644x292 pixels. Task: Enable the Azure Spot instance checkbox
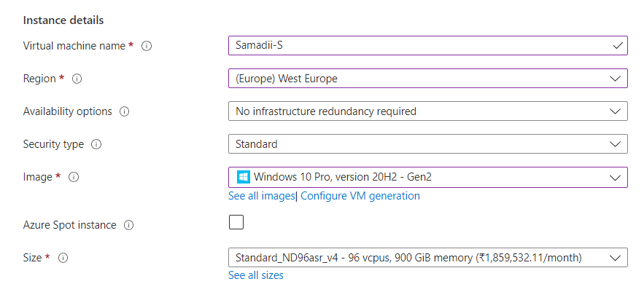pyautogui.click(x=236, y=222)
